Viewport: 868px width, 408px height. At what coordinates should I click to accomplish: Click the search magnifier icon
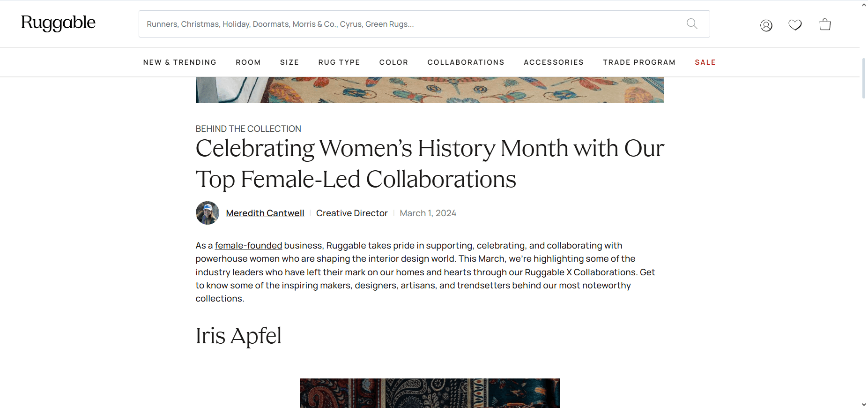click(692, 23)
